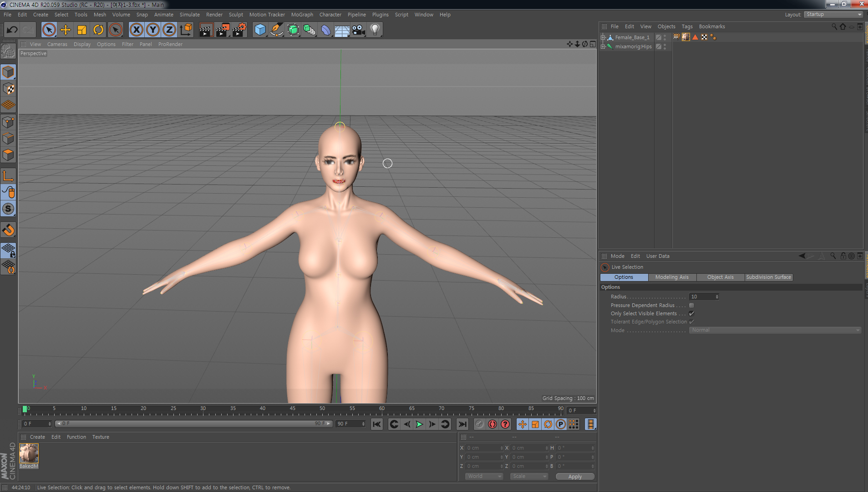Open Object Manager Tags menu
The height and width of the screenshot is (492, 868).
click(x=687, y=26)
